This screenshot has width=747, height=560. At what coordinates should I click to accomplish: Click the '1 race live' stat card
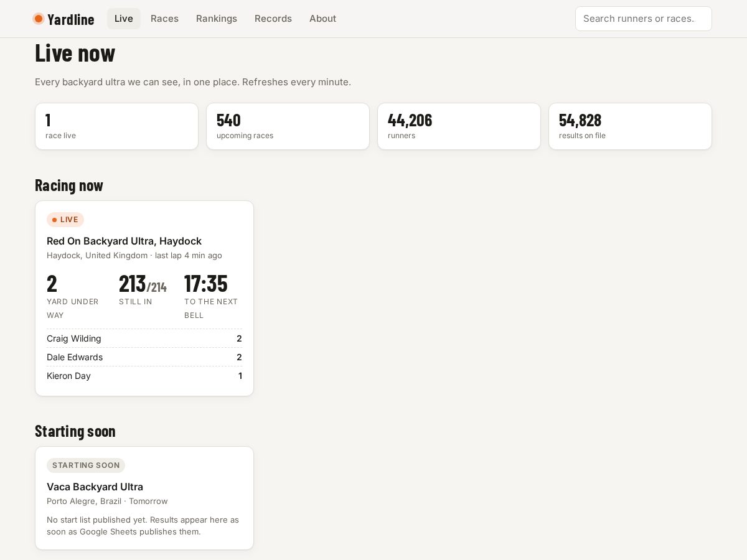117,126
